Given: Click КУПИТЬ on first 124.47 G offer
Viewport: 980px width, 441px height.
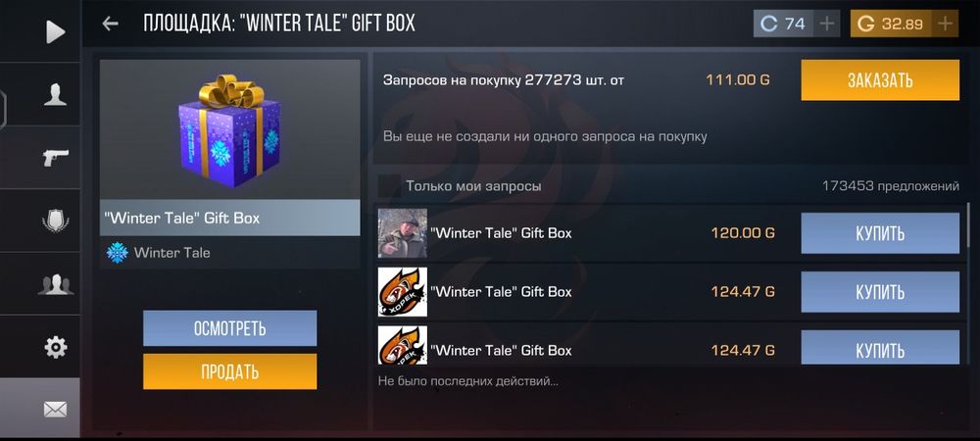Looking at the screenshot, I should click(x=880, y=292).
